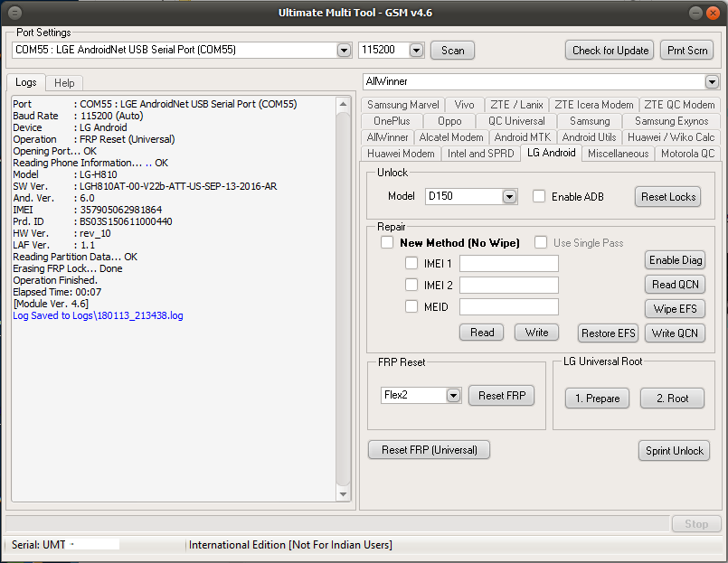The height and width of the screenshot is (563, 728).
Task: Switch to the Logs tab
Action: [26, 82]
